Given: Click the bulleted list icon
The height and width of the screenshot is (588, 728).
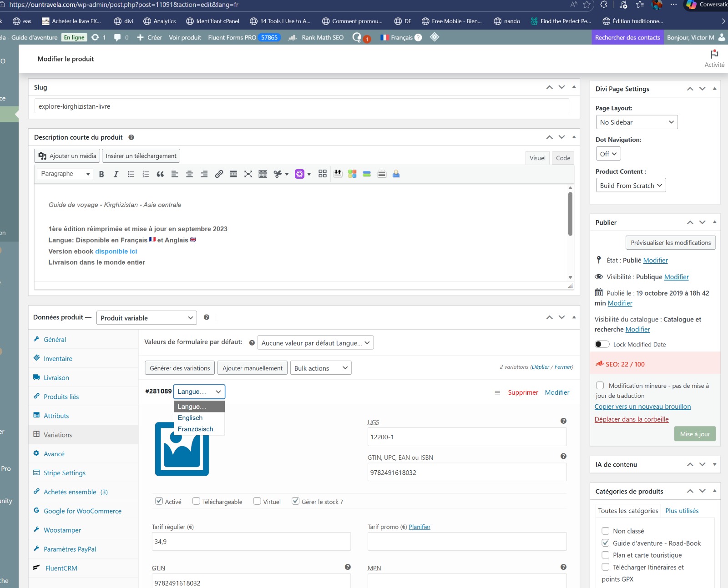Looking at the screenshot, I should click(x=131, y=174).
